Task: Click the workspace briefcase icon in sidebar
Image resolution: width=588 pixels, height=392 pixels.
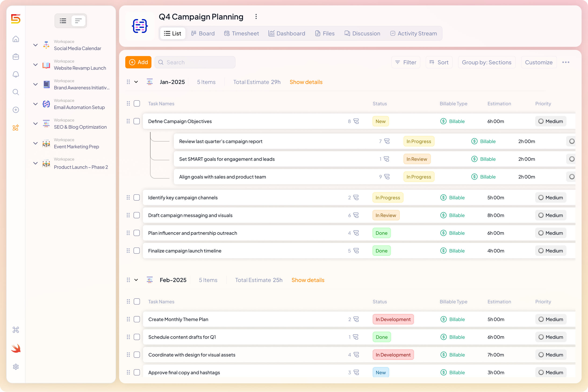Action: pos(16,57)
